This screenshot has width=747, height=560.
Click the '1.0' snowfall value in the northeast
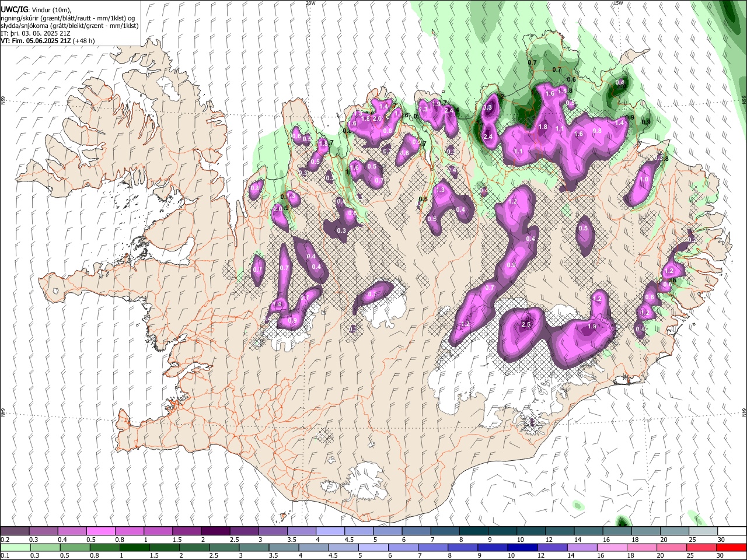(x=644, y=180)
